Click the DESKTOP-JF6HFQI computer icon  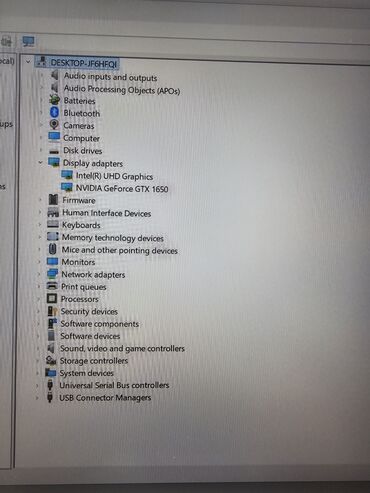click(42, 61)
